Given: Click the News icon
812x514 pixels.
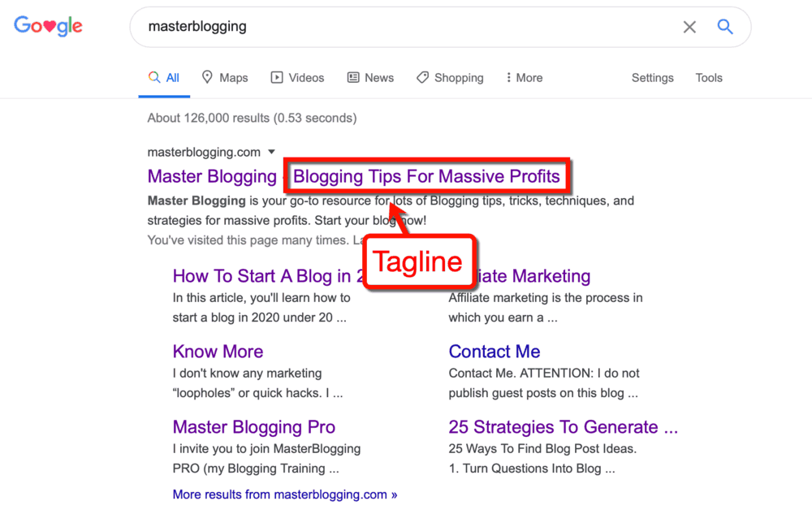Looking at the screenshot, I should 352,77.
